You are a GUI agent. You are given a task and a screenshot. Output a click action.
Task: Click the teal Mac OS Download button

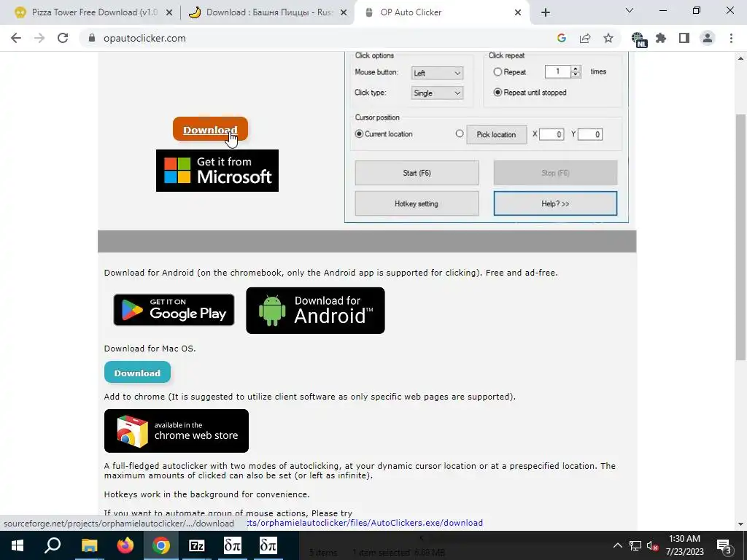click(x=137, y=373)
